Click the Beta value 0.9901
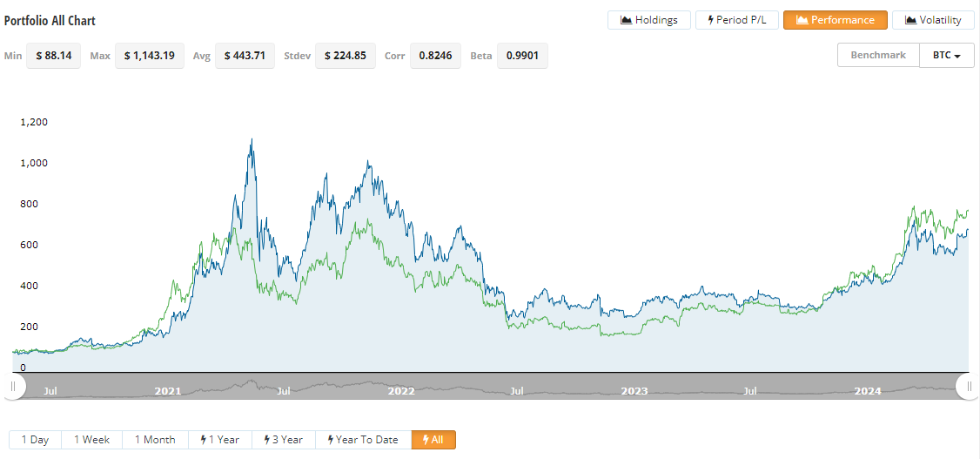 [x=522, y=56]
